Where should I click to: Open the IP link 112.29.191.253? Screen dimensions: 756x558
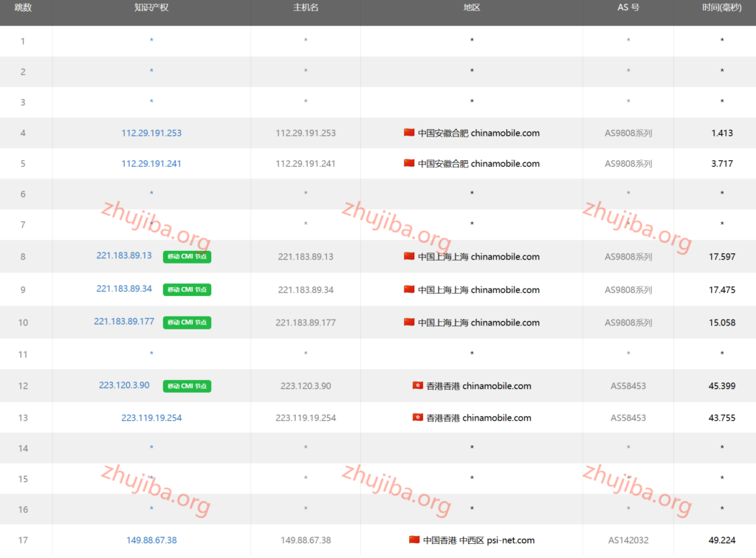151,133
